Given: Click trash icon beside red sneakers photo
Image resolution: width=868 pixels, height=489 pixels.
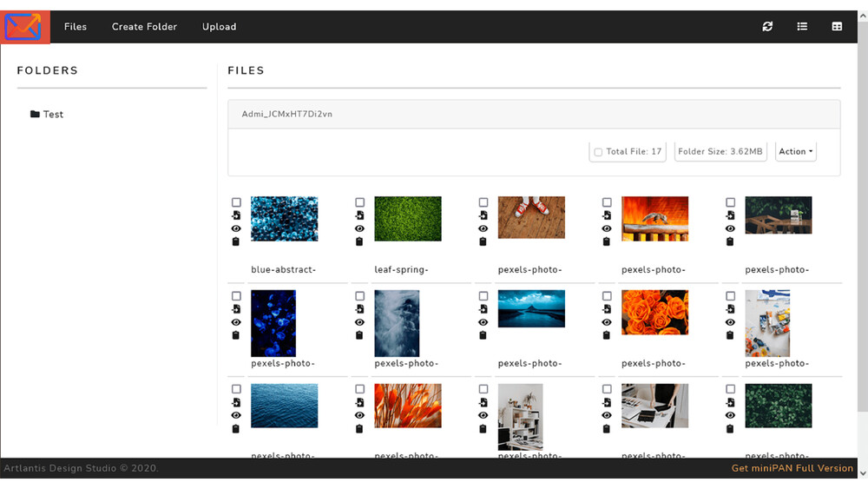Looking at the screenshot, I should tap(483, 241).
